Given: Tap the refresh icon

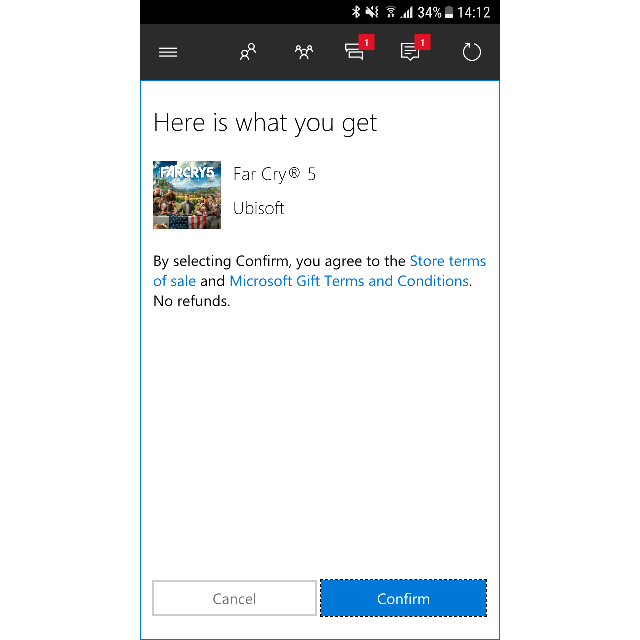Looking at the screenshot, I should 471,52.
